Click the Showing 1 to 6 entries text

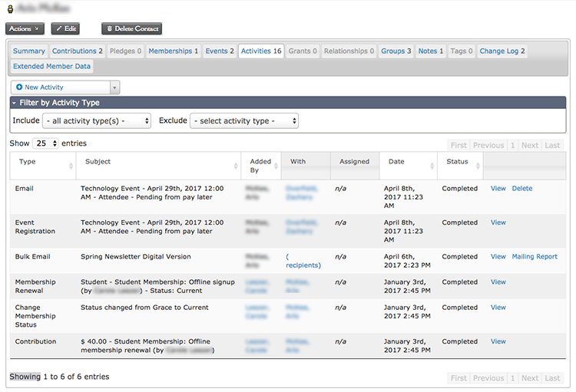coord(59,377)
